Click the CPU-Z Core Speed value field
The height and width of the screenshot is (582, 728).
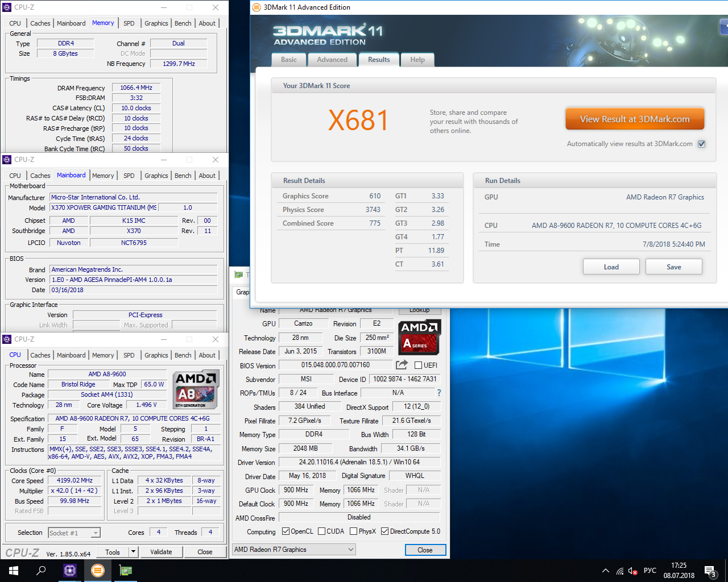75,480
